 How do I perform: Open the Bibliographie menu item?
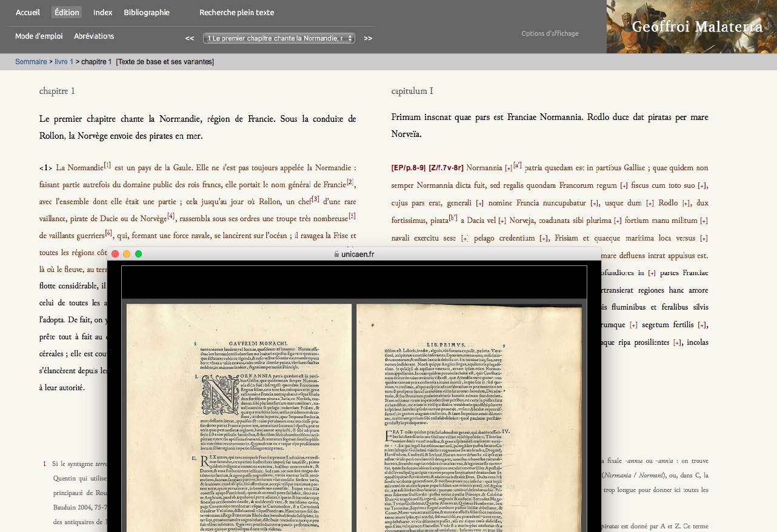pyautogui.click(x=147, y=12)
